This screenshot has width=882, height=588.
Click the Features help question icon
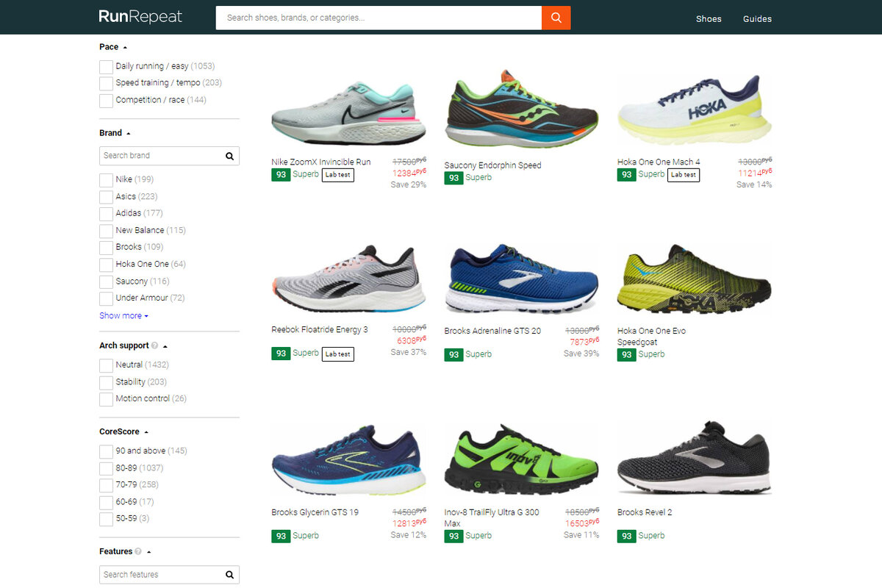138,551
